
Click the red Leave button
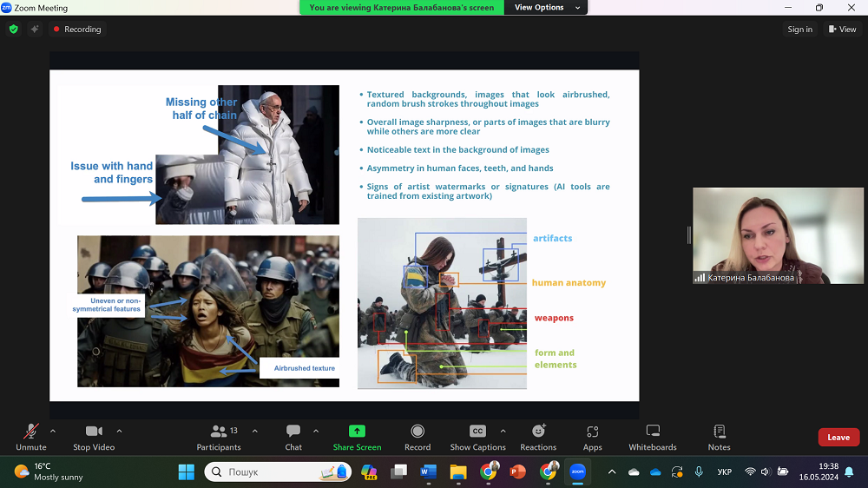(x=838, y=438)
